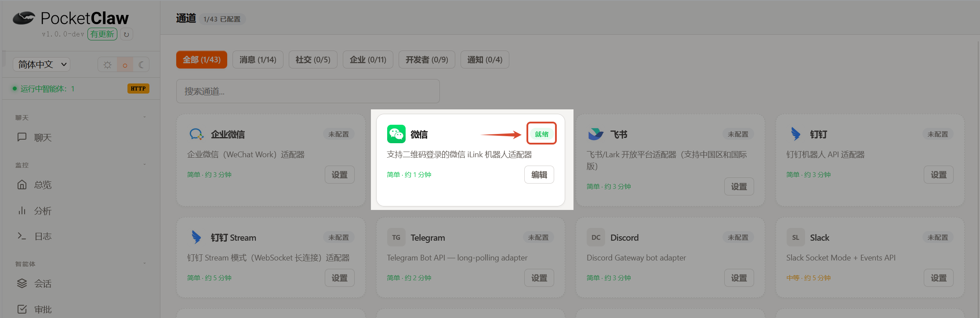980x318 pixels.
Task: Click the 未配置 badge on 飞书 card
Action: (x=738, y=134)
